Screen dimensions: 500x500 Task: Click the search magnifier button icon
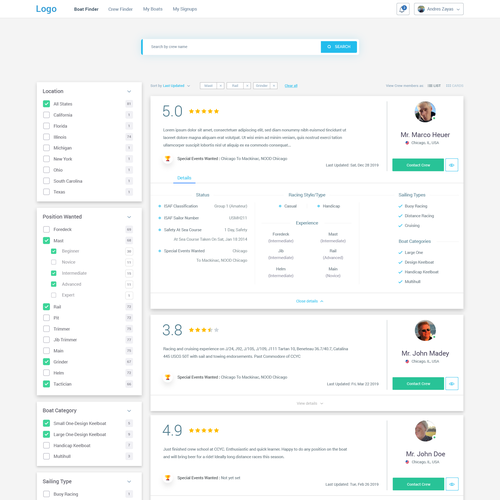329,47
